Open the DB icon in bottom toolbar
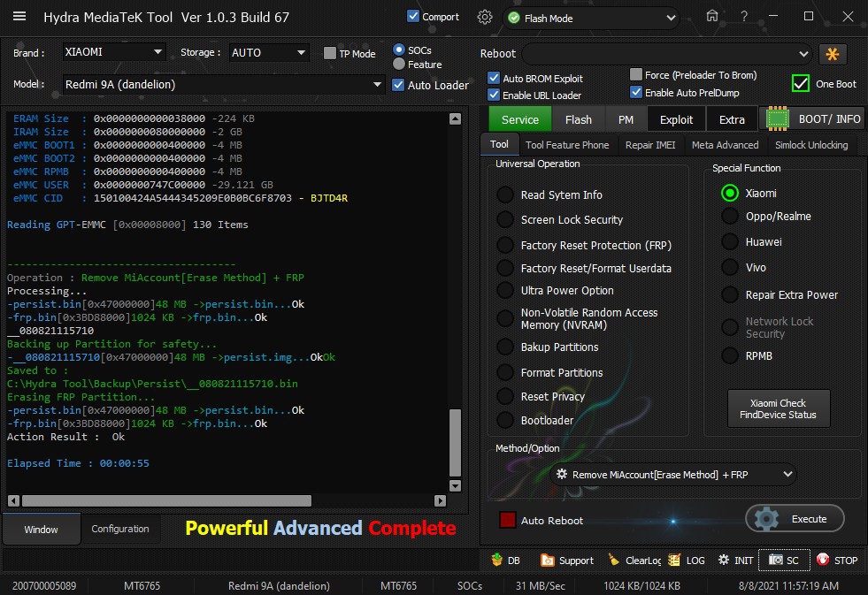Screen dimensions: 868x595 coord(496,560)
